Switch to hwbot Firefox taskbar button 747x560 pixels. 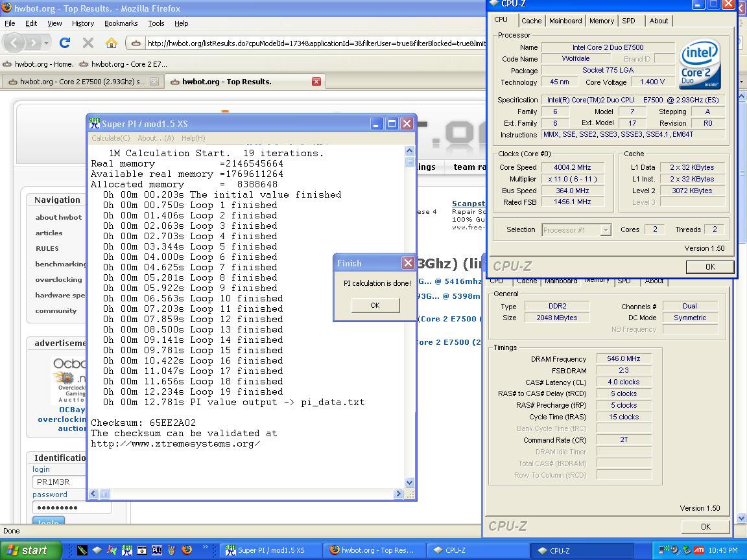point(374,550)
